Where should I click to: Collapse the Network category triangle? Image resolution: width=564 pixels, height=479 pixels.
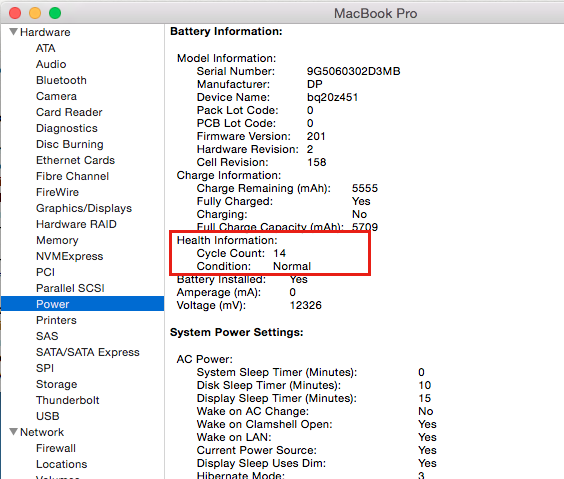point(14,432)
